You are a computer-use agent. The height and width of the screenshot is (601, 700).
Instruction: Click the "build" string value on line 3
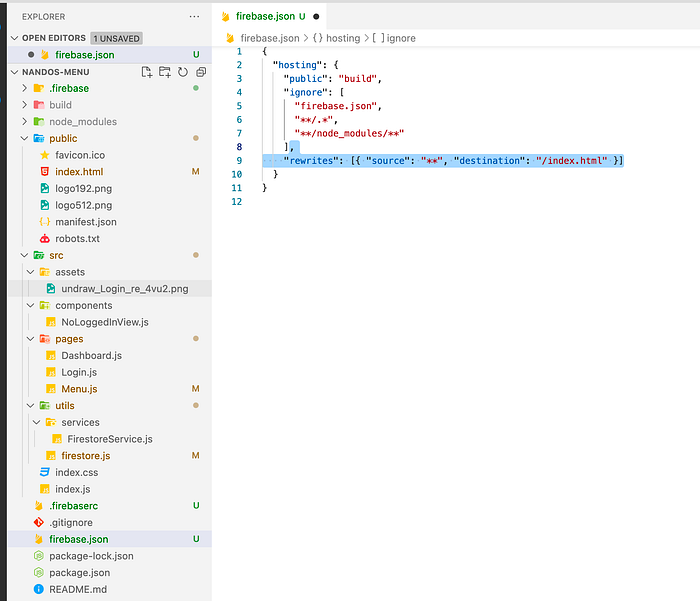(x=358, y=79)
